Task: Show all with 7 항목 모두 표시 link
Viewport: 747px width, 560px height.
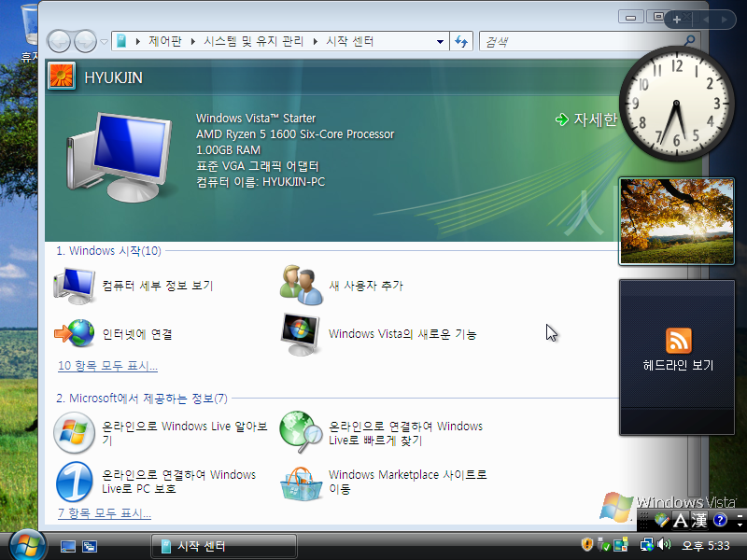Action: [105, 513]
